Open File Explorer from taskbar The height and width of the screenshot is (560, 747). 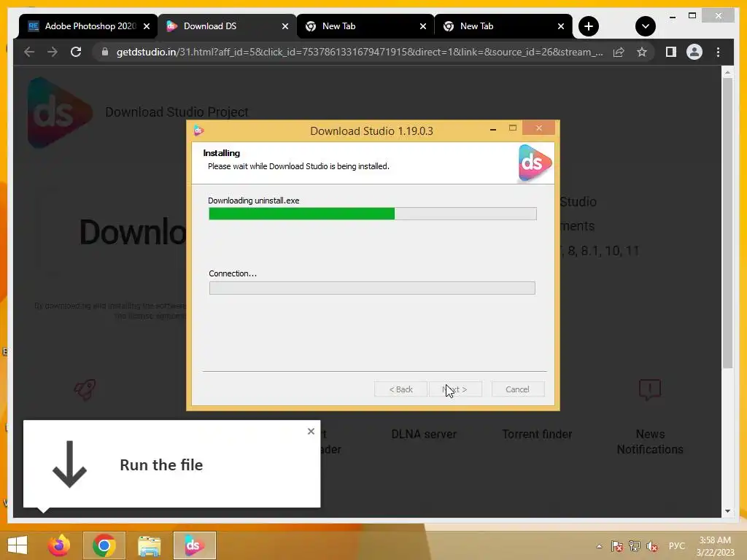(149, 545)
